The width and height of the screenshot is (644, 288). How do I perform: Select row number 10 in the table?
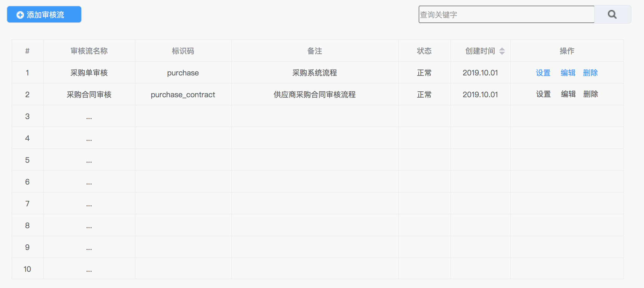tap(27, 269)
